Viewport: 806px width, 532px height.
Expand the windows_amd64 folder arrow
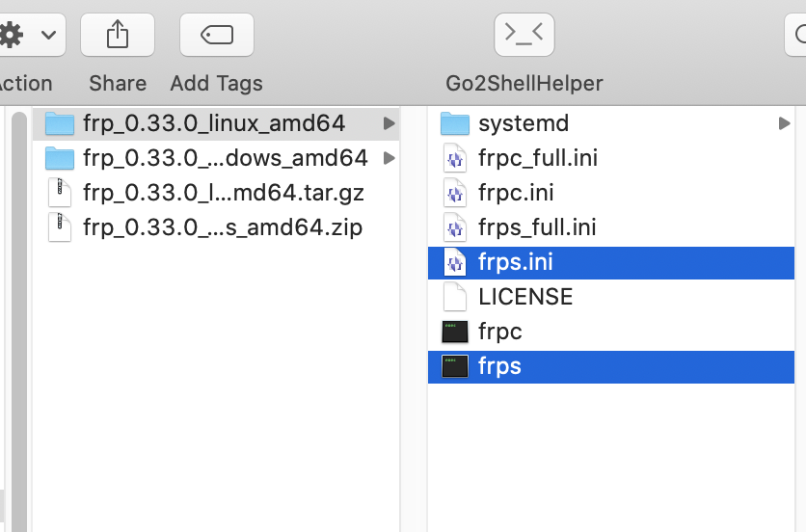389,158
